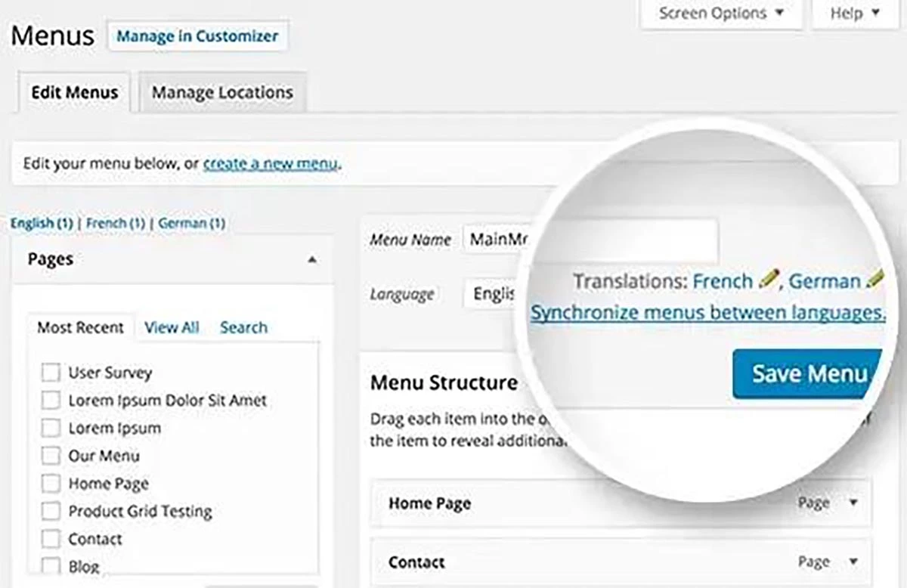
Task: Click the pencil icon next to German
Action: click(x=875, y=281)
